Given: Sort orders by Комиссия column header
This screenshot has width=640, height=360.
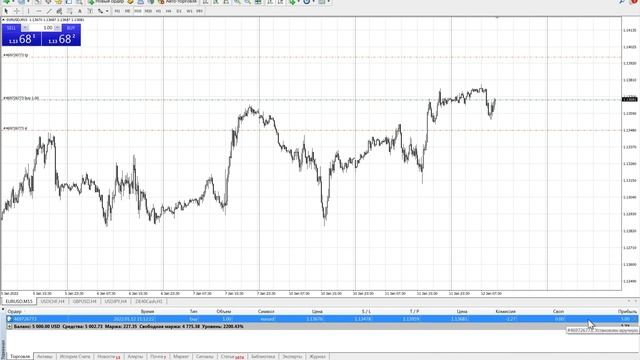Looking at the screenshot, I should (x=505, y=311).
